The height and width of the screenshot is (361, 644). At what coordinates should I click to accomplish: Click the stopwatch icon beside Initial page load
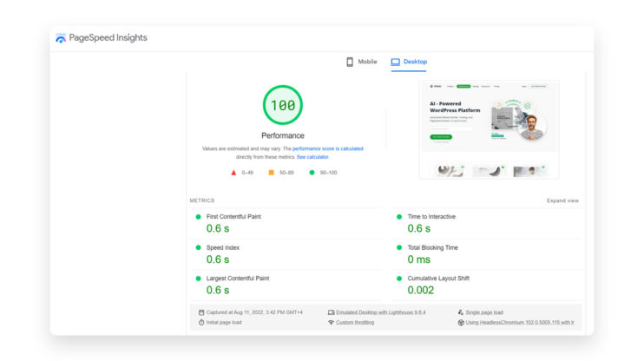pyautogui.click(x=201, y=323)
